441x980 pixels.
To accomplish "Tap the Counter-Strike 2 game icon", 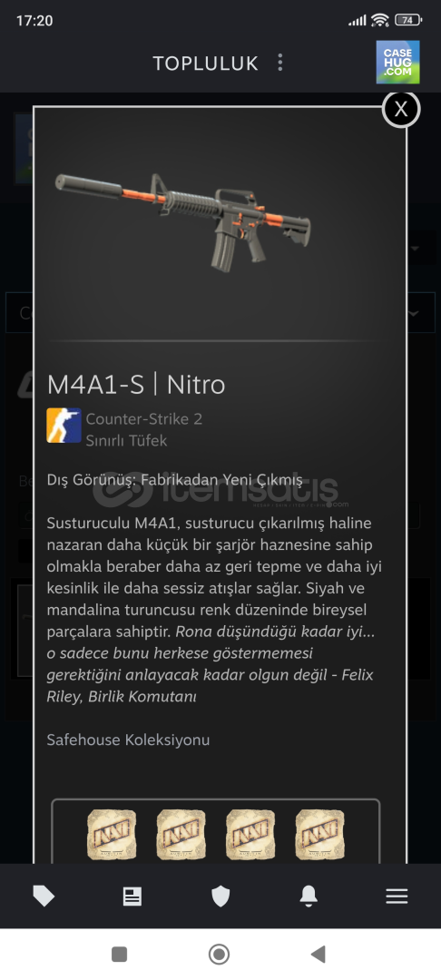I will pos(64,426).
